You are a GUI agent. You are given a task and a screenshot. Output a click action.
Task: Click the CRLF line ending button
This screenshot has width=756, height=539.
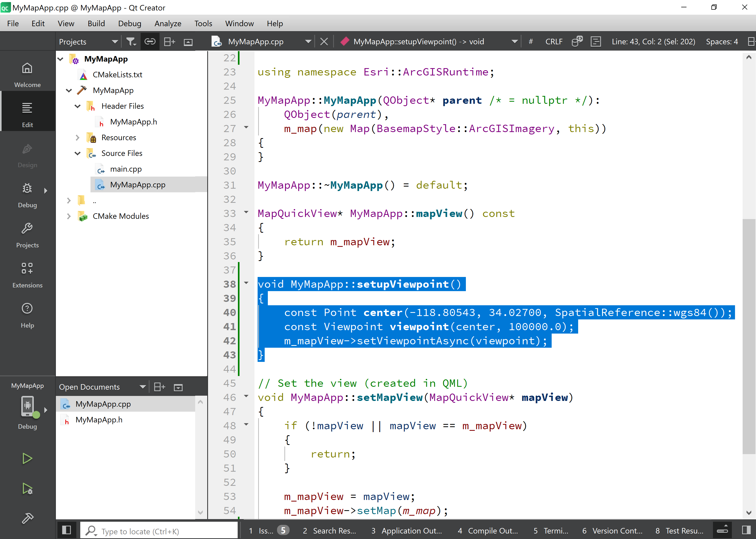coord(554,42)
